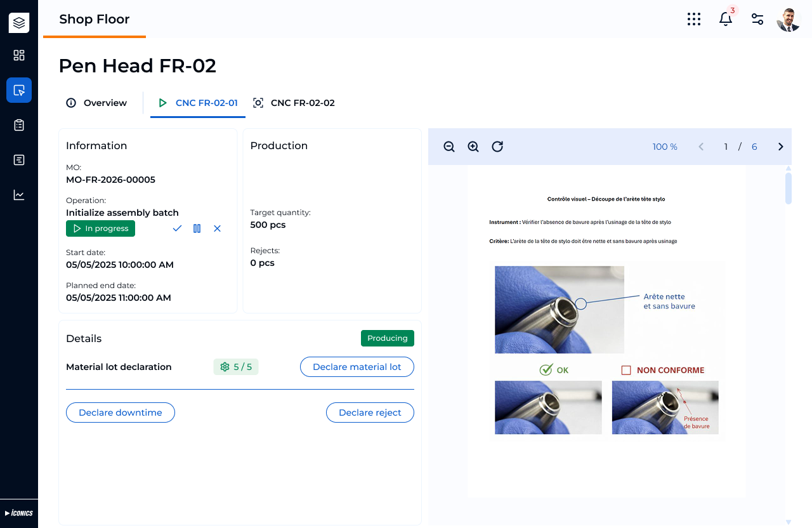Open the CNC FR-02-02 tab
Image resolution: width=812 pixels, height=528 pixels.
click(x=294, y=103)
